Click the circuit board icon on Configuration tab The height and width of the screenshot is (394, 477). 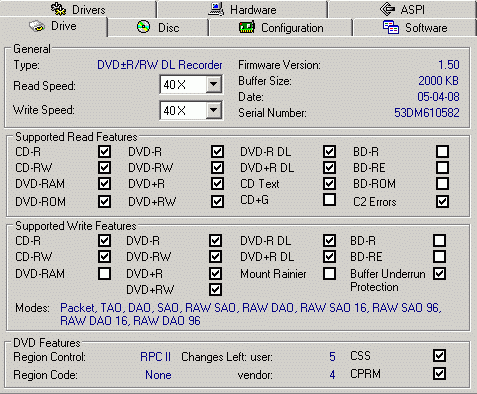point(247,27)
